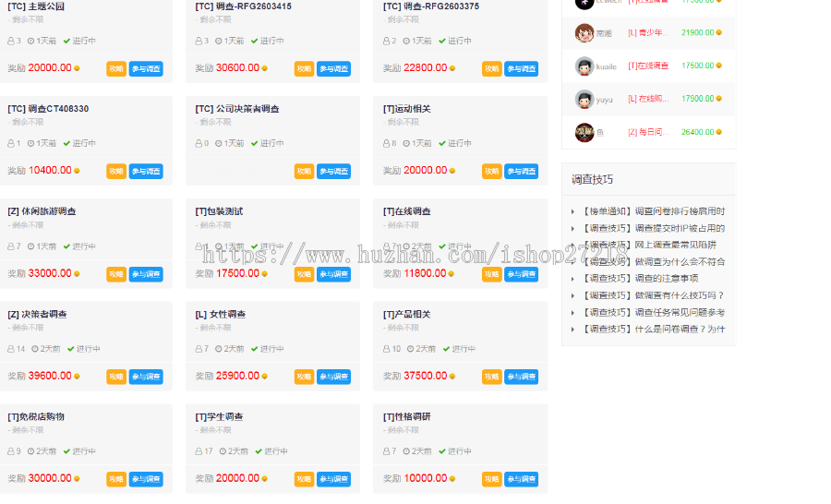Viewport: 831px width, 504px height.
Task: Join the 免税店购物 survey
Action: pos(146,479)
